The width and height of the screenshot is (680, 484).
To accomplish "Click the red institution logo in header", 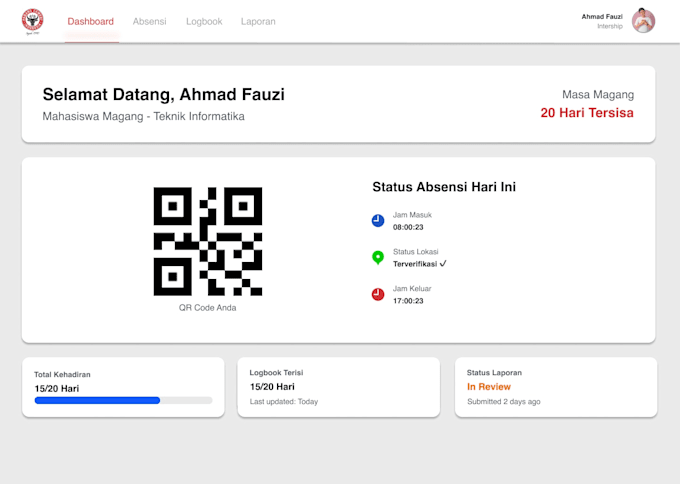I will click(x=33, y=21).
